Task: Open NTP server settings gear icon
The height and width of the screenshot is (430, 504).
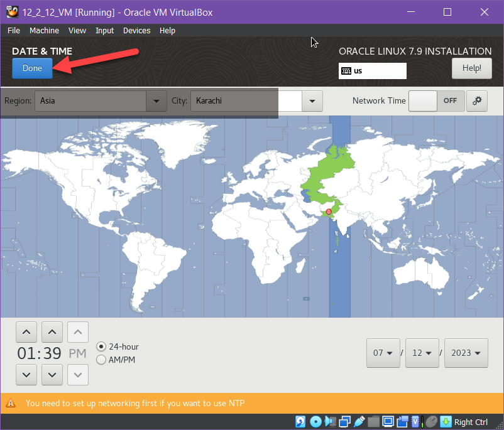Action: [477, 101]
